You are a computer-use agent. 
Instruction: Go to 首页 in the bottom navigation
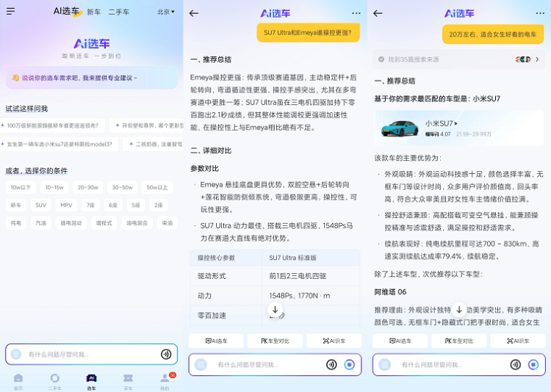pyautogui.click(x=18, y=382)
